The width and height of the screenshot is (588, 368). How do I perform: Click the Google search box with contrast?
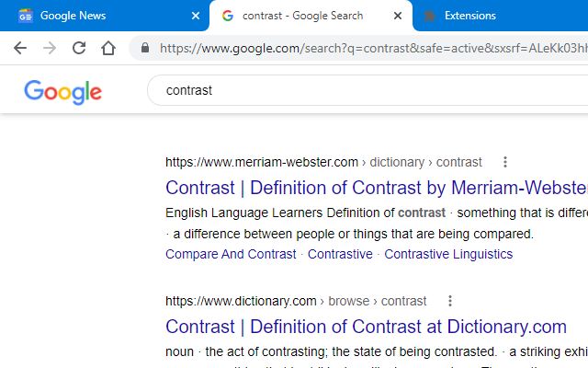coord(367,90)
